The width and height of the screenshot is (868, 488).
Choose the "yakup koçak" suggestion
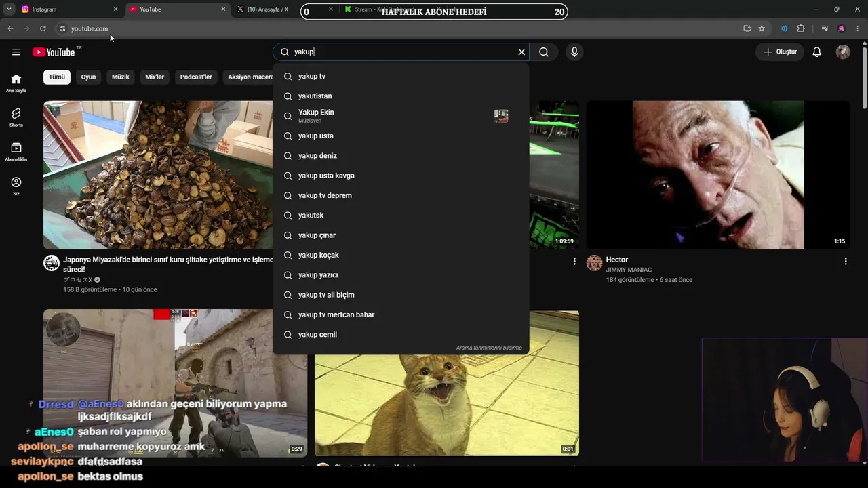pos(401,256)
